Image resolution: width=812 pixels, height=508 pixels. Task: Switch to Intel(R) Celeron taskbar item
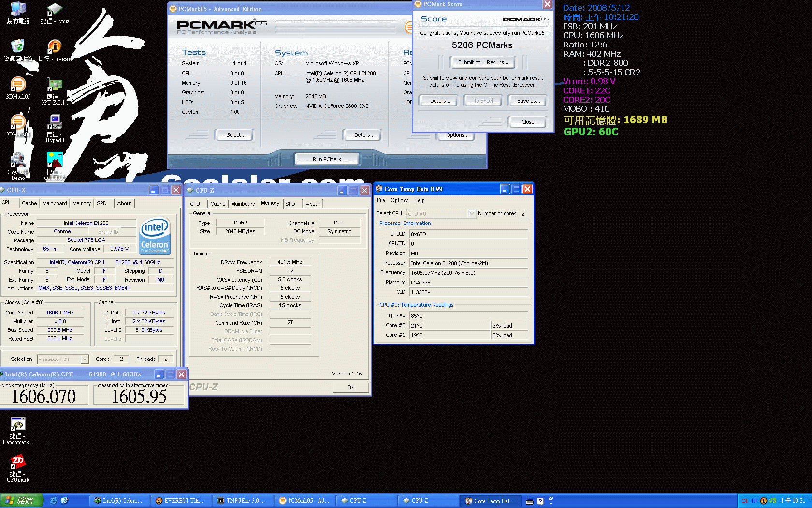[119, 501]
